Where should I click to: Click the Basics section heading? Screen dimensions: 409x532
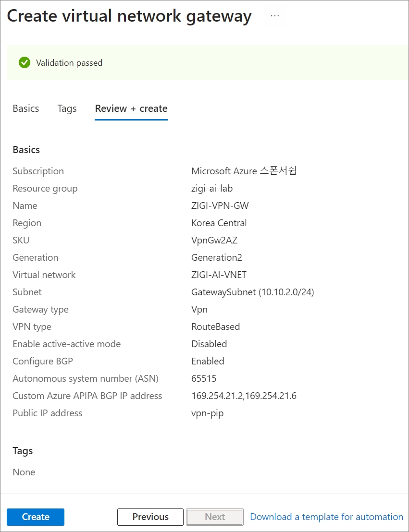coord(26,150)
